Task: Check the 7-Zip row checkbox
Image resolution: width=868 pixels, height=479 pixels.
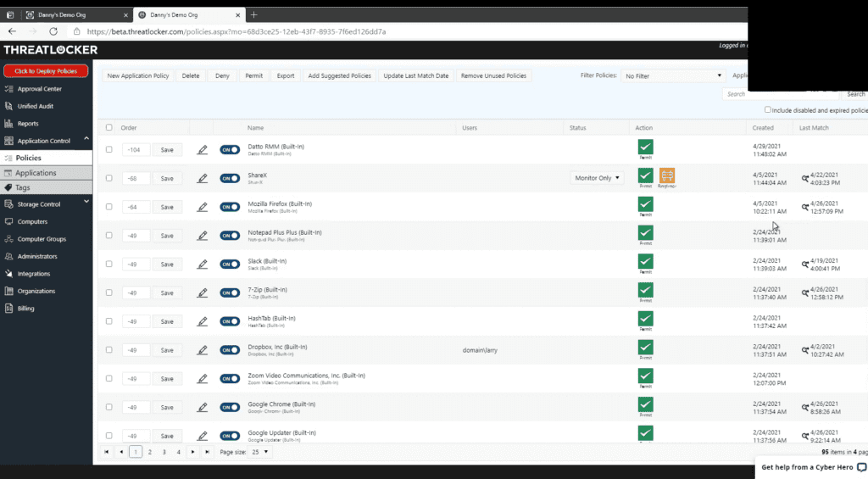Action: [x=109, y=292]
